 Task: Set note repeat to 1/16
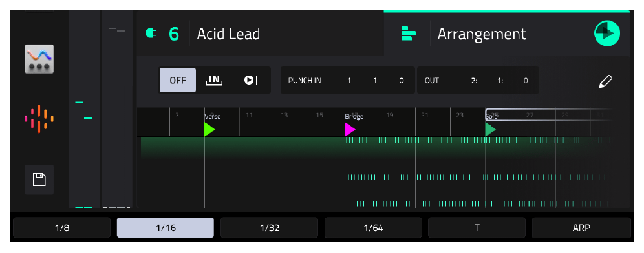(166, 228)
